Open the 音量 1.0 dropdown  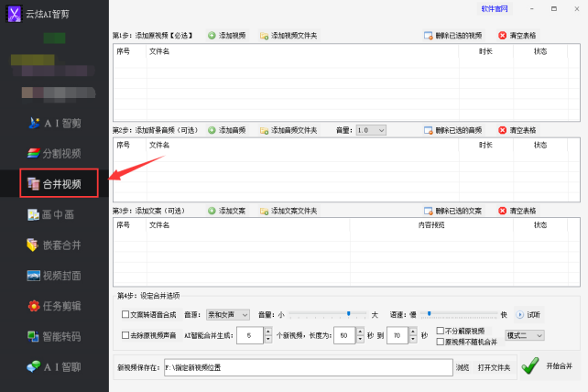coord(371,130)
